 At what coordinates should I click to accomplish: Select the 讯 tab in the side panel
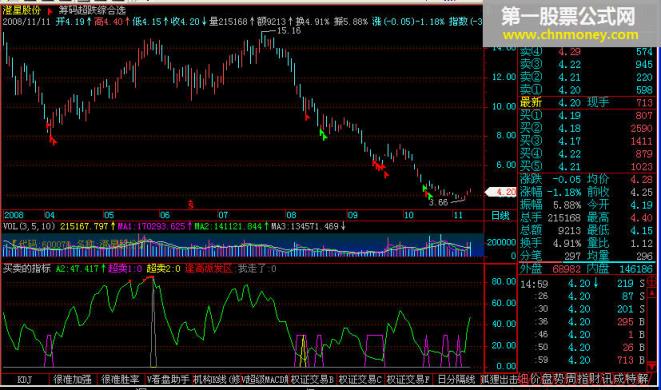pos(606,379)
